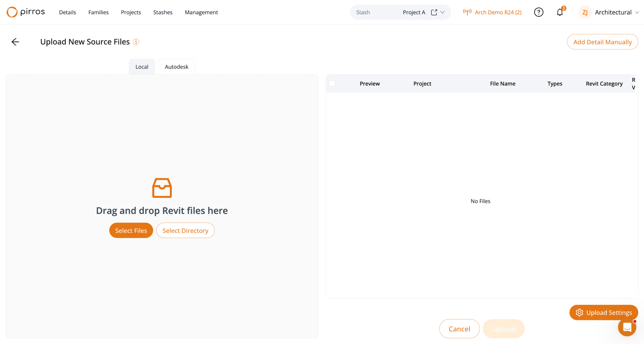The width and height of the screenshot is (644, 344).
Task: Click the Arch Demo R24 broadcast icon
Action: (x=467, y=12)
